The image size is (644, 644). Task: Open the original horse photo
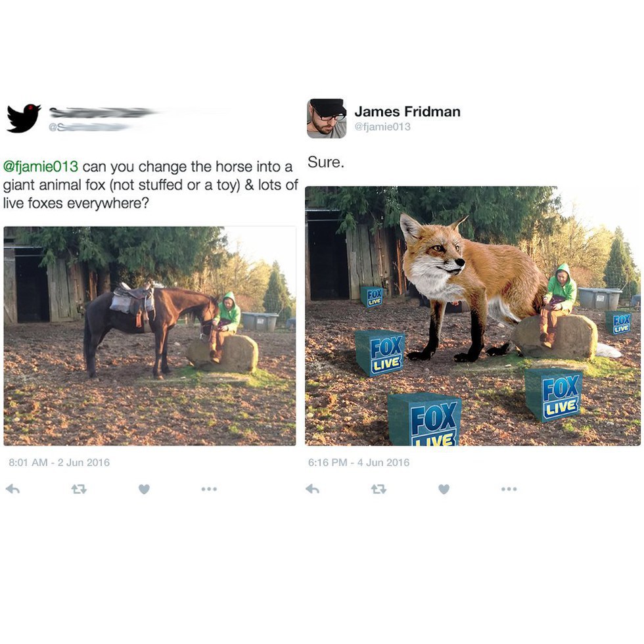click(150, 336)
